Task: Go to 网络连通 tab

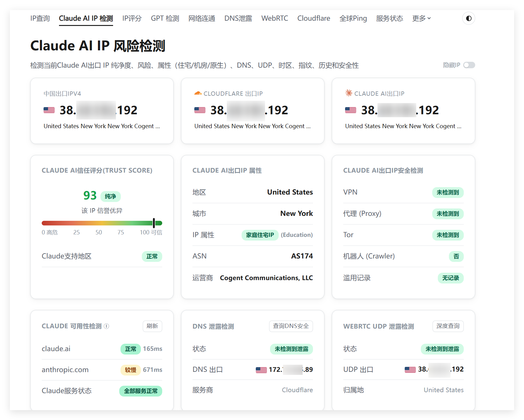Action: [202, 19]
